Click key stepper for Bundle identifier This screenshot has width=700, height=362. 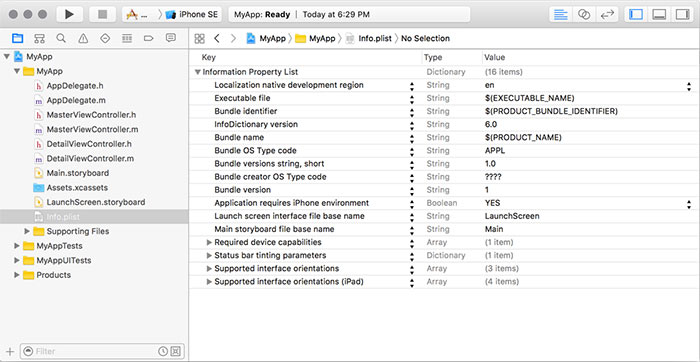(x=412, y=112)
